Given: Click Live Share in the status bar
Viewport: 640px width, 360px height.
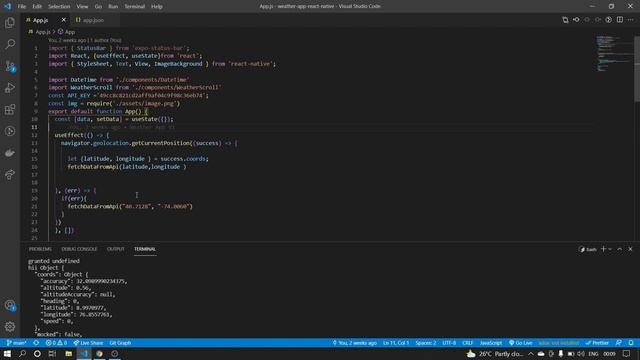Looking at the screenshot, I should pos(88,343).
